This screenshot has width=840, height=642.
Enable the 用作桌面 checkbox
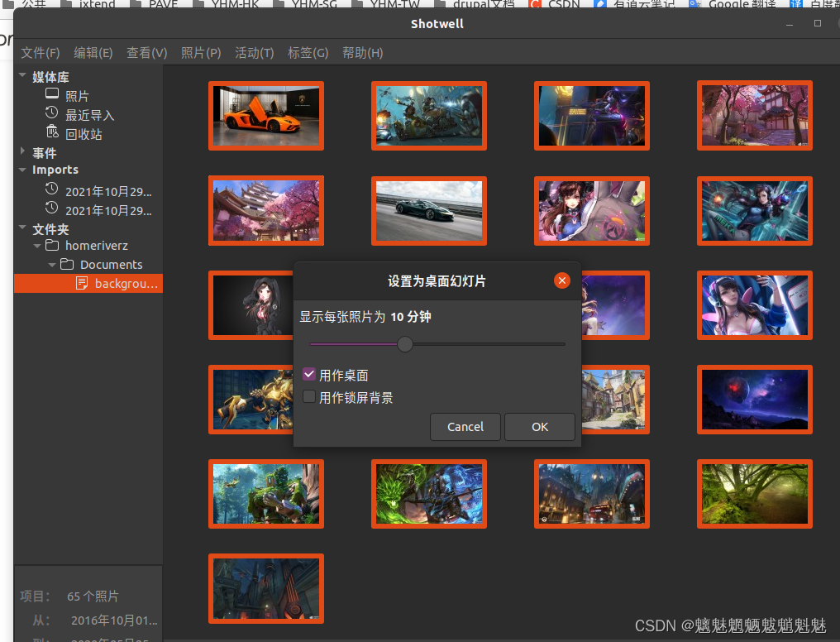point(309,374)
